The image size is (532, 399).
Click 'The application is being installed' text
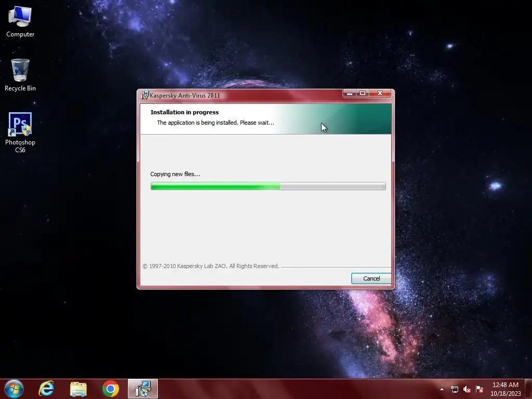pos(216,123)
